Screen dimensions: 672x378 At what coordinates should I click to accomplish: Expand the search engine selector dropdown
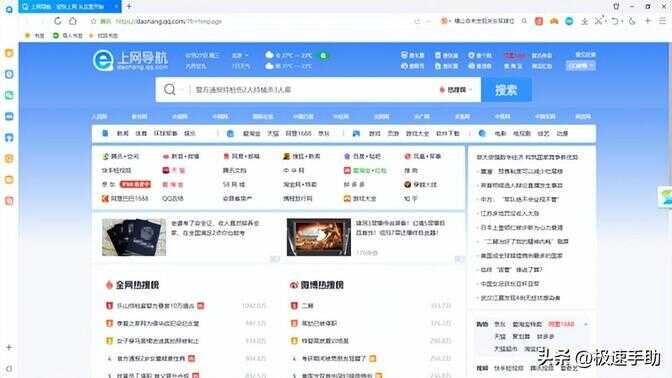[x=455, y=90]
